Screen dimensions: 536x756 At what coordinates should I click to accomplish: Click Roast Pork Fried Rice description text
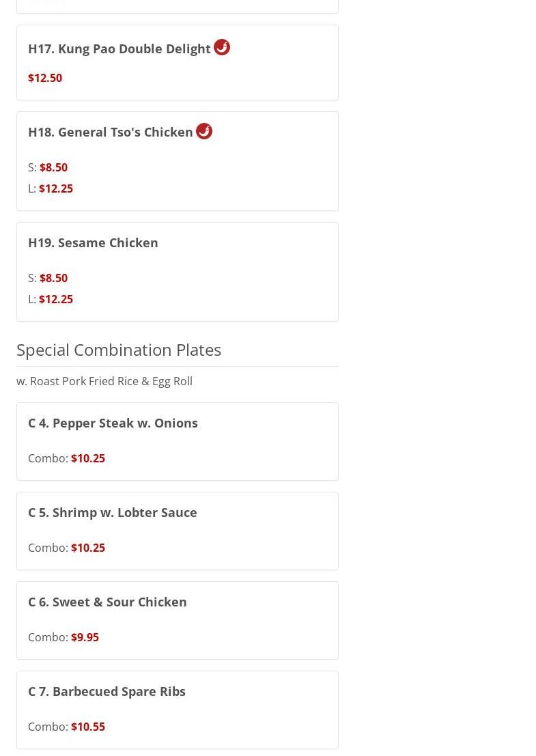tap(104, 381)
